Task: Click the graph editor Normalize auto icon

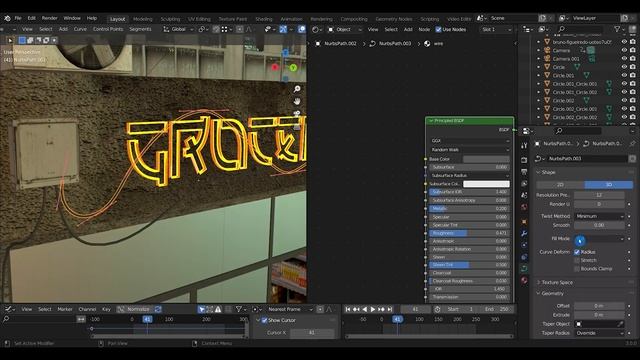Action: click(x=158, y=309)
